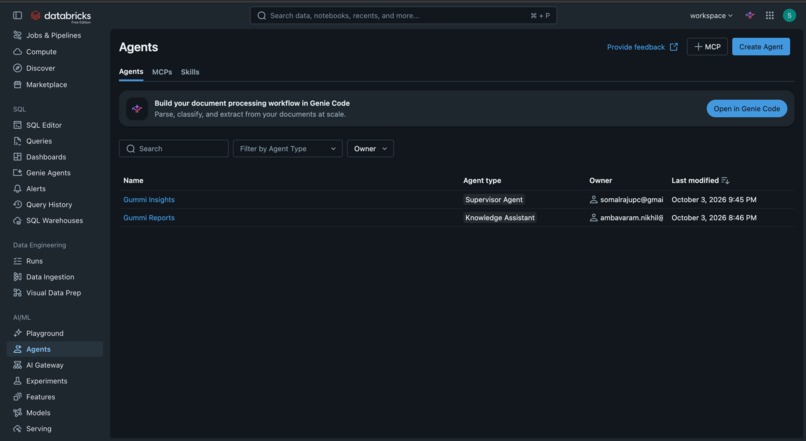Image resolution: width=806 pixels, height=441 pixels.
Task: Go to Compute in the sidebar
Action: click(x=41, y=52)
